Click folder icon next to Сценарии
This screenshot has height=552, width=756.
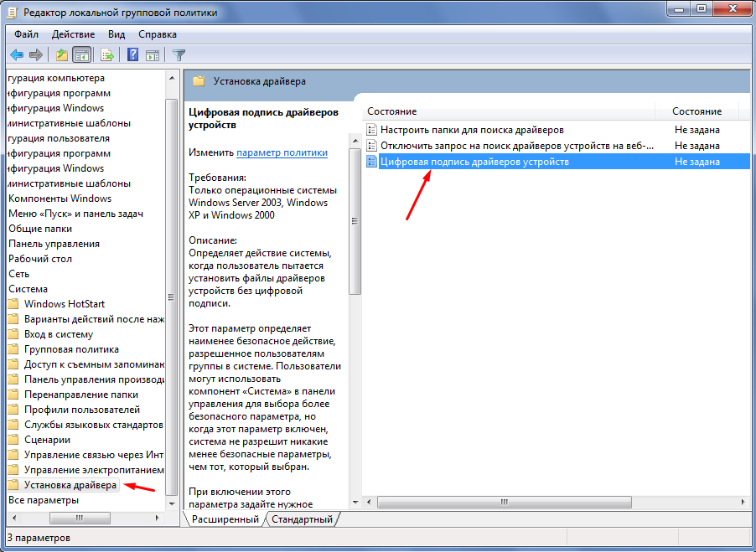coord(13,440)
